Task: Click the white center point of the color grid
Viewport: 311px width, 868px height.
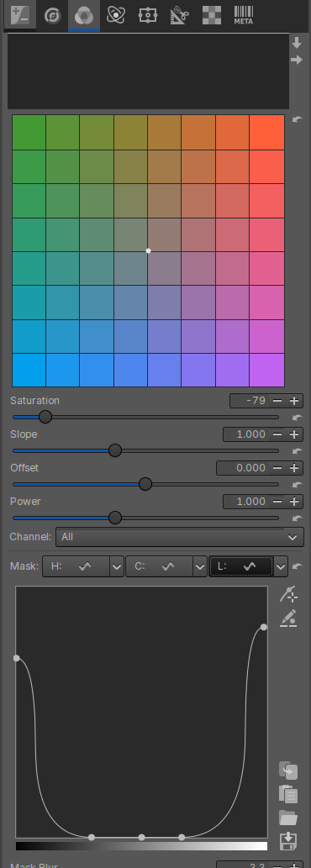Action: pos(148,250)
